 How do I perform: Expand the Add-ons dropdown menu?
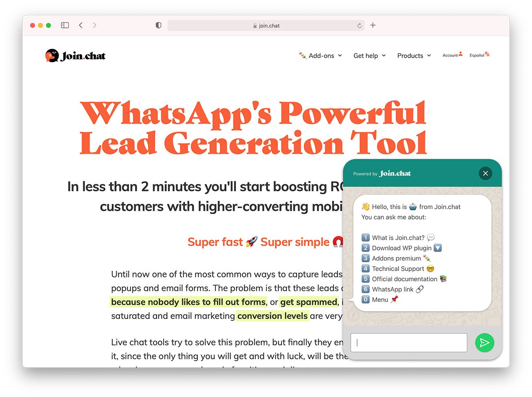(x=321, y=55)
